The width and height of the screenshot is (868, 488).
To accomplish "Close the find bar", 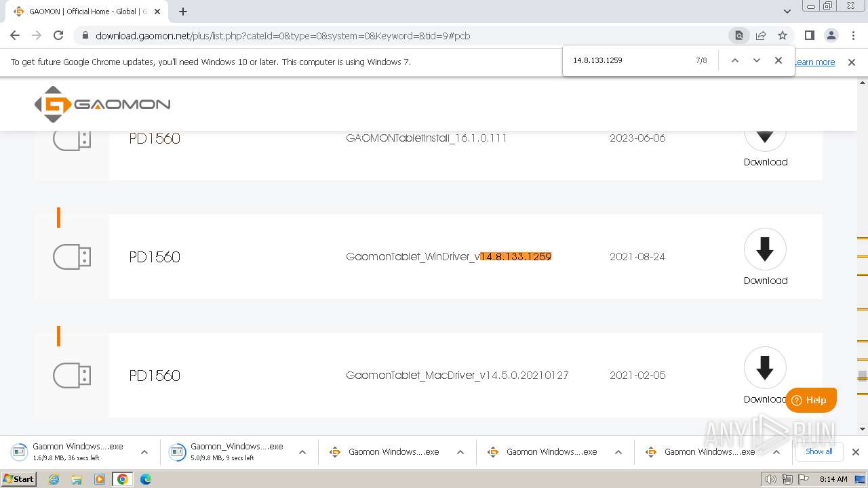I will (x=778, y=60).
